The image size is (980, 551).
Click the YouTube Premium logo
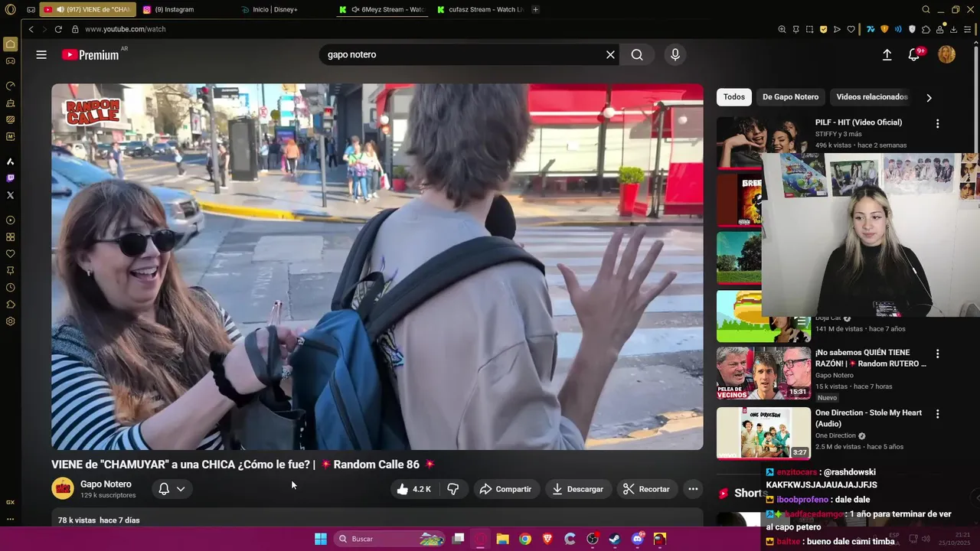[90, 55]
